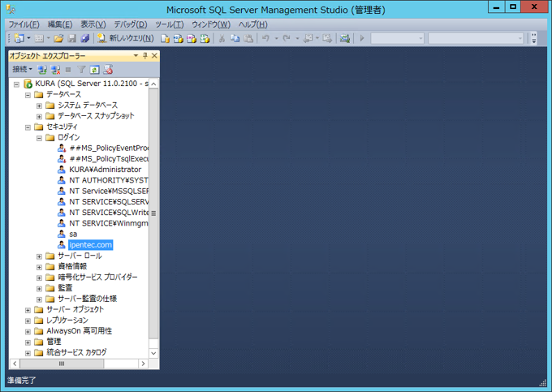The height and width of the screenshot is (392, 552).
Task: Expand データベース スナップショット folder
Action: (x=39, y=117)
